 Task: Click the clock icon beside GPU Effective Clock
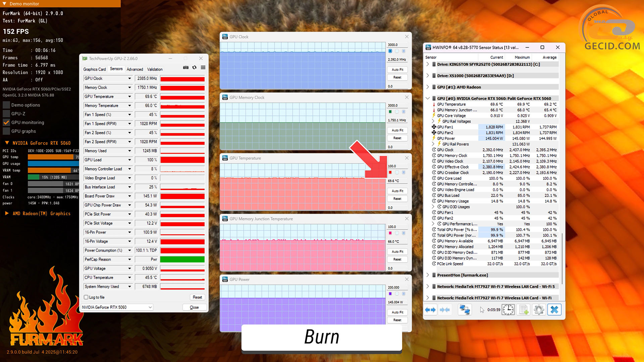[x=434, y=167]
